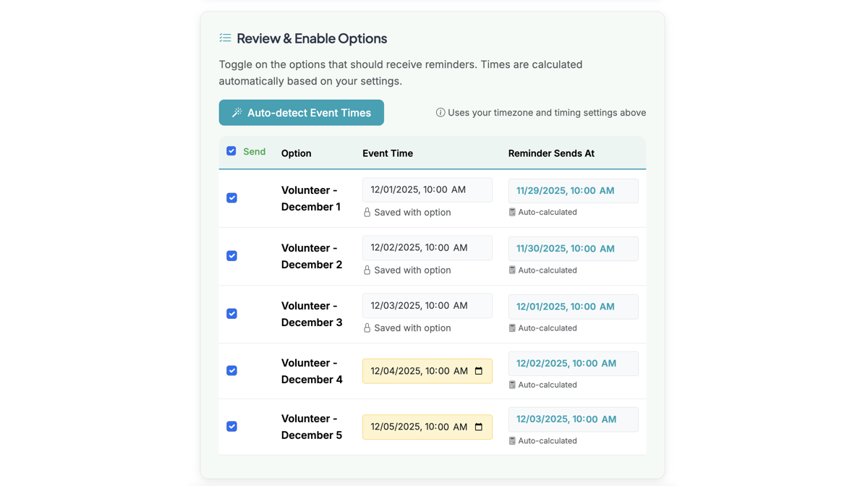Click calculator icon under December 4 reminder

click(x=513, y=384)
